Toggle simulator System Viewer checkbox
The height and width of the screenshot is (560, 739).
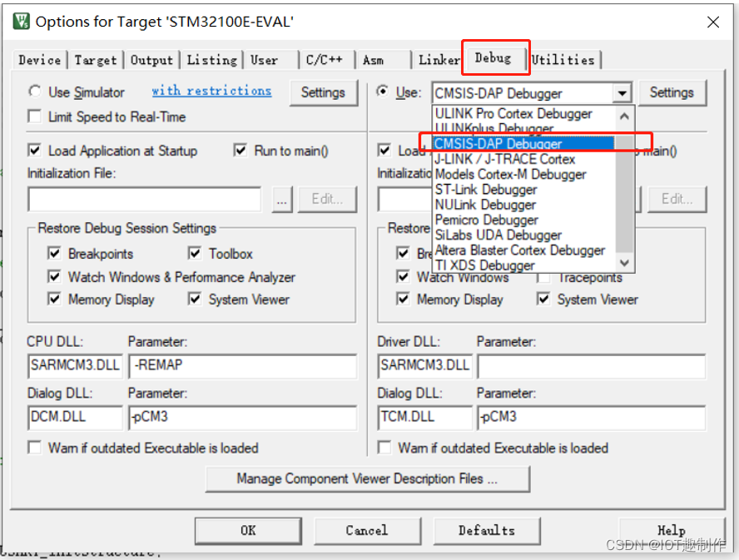[x=195, y=299]
